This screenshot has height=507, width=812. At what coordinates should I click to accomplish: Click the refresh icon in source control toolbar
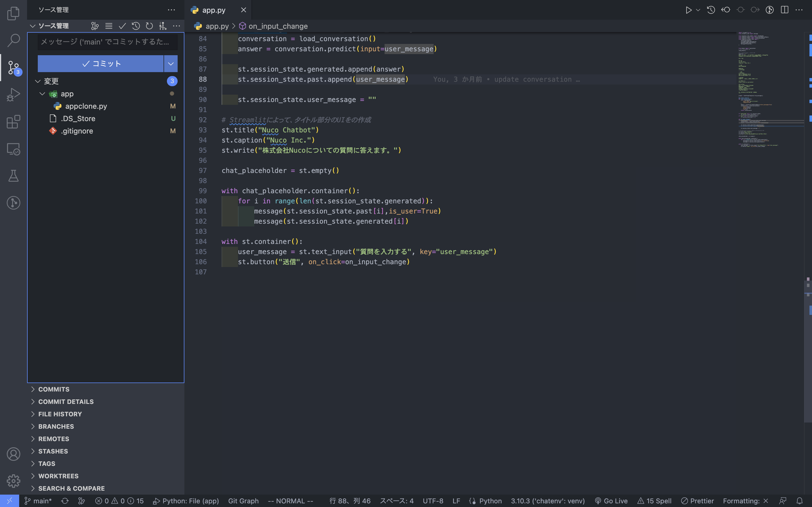[x=149, y=26]
